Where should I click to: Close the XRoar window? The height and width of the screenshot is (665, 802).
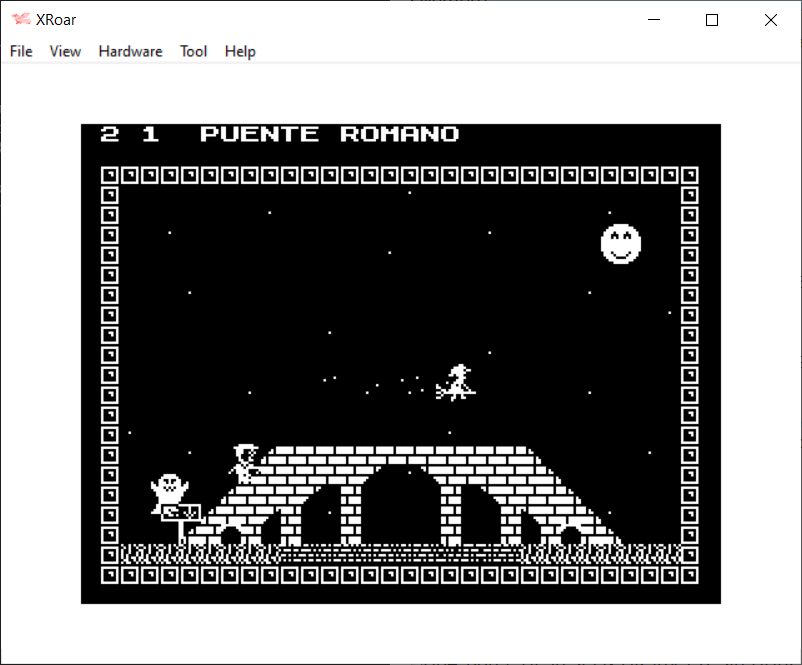[x=770, y=20]
